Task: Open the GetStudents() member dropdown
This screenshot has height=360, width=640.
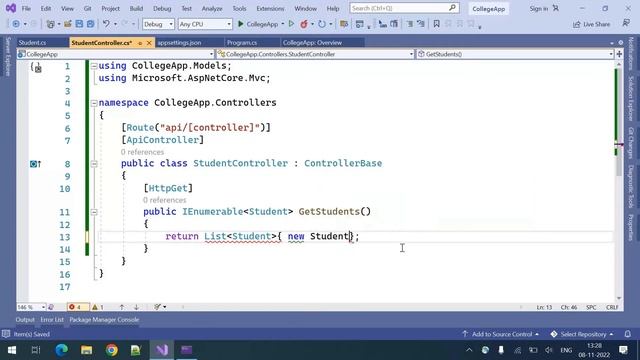Action: point(515,54)
